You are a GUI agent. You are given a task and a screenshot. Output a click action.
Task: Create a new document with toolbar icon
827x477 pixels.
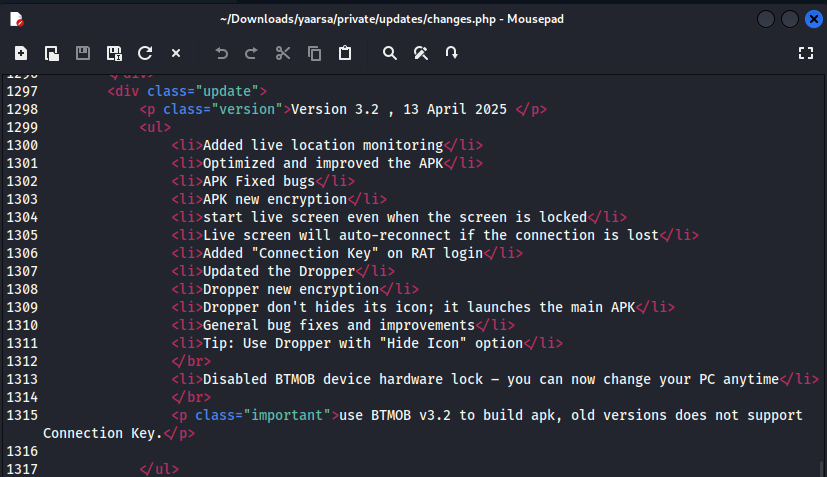point(21,53)
